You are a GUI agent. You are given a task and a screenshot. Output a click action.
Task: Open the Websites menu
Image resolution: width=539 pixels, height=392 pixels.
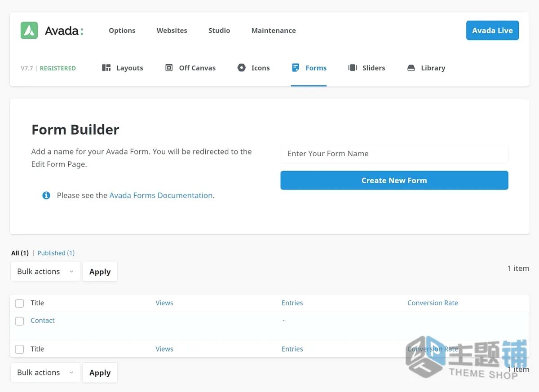172,31
